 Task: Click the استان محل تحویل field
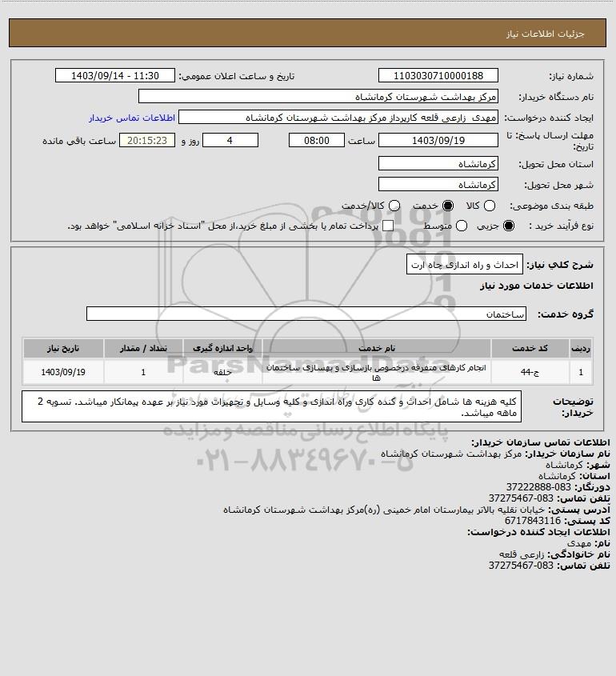click(438, 163)
